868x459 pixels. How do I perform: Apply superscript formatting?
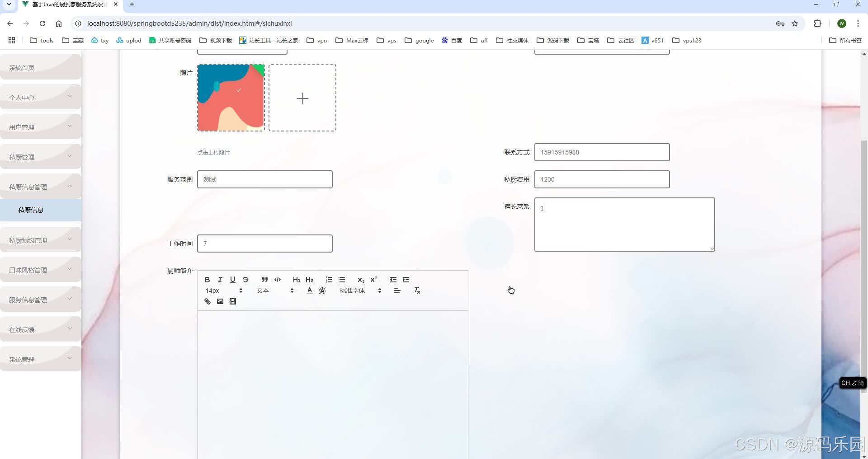pos(373,280)
